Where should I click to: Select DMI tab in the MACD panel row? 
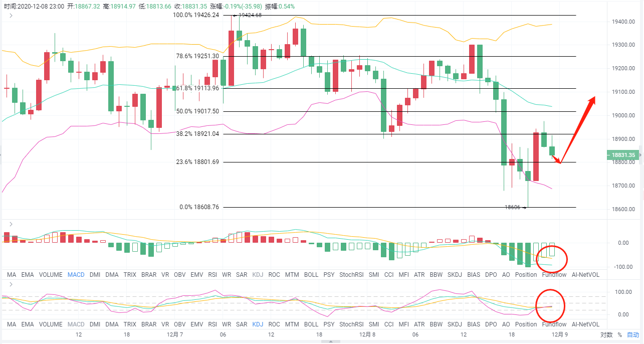click(95, 275)
